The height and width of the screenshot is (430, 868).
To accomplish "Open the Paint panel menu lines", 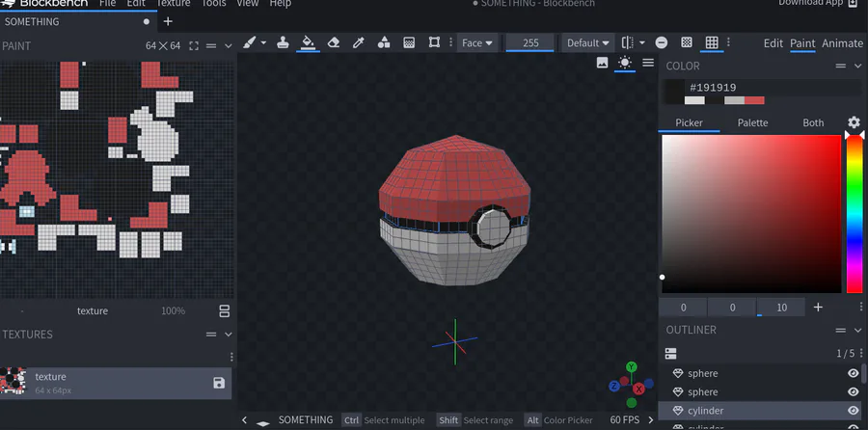I will (x=211, y=46).
